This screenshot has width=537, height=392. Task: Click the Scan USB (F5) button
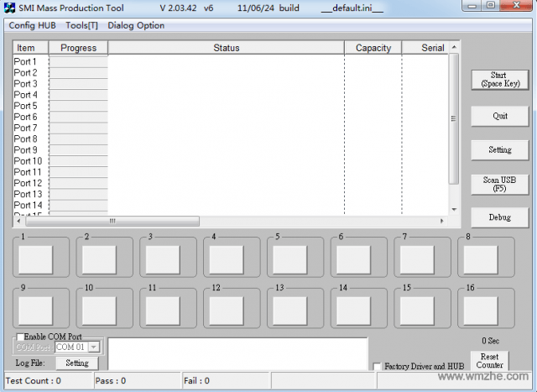point(499,184)
